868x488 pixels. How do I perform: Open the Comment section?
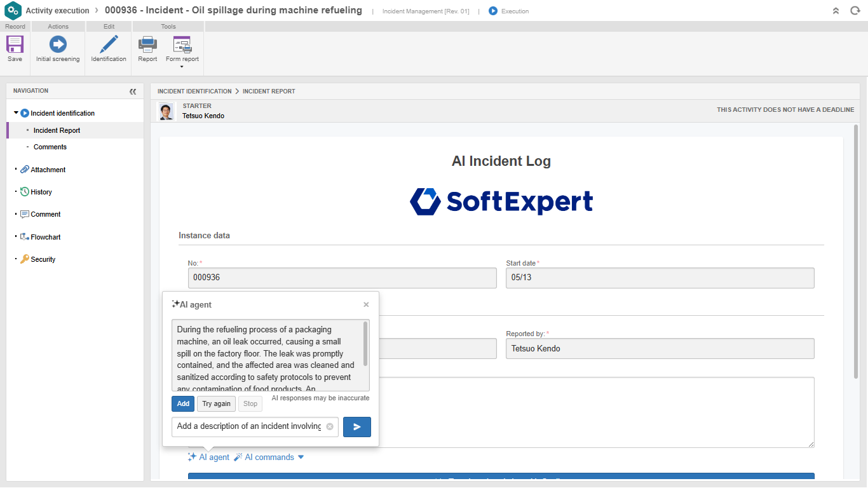pyautogui.click(x=46, y=214)
